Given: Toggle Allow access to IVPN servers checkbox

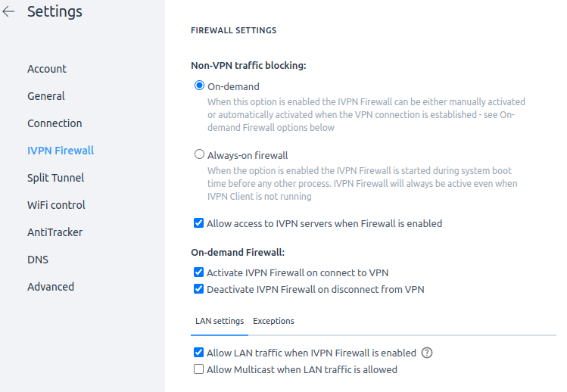Looking at the screenshot, I should tap(199, 223).
